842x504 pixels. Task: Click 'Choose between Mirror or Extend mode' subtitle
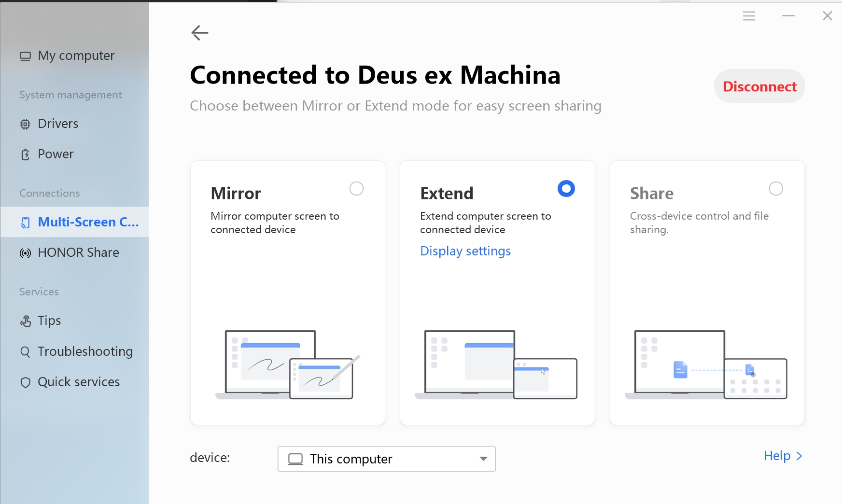pyautogui.click(x=395, y=106)
